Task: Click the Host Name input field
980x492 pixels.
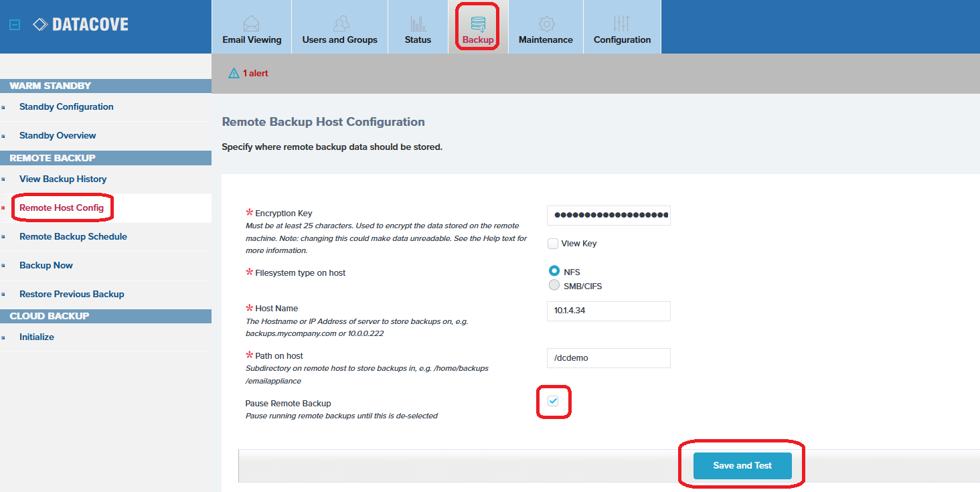Action: [608, 311]
